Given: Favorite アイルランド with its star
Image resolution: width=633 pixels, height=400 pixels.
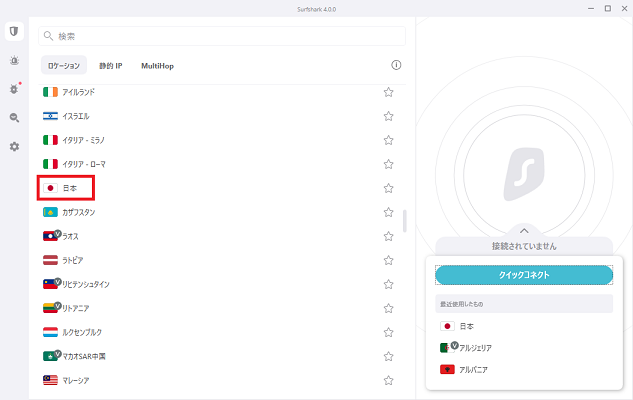Looking at the screenshot, I should pos(388,92).
